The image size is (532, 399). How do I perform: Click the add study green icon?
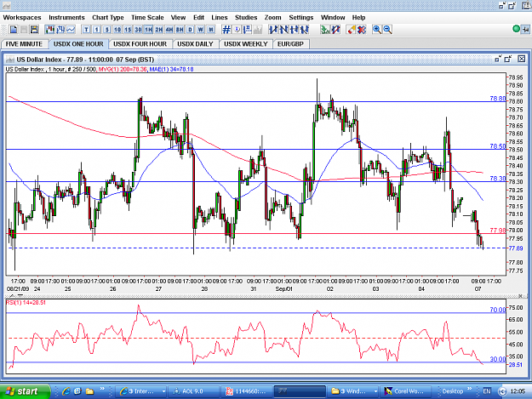click(325, 30)
